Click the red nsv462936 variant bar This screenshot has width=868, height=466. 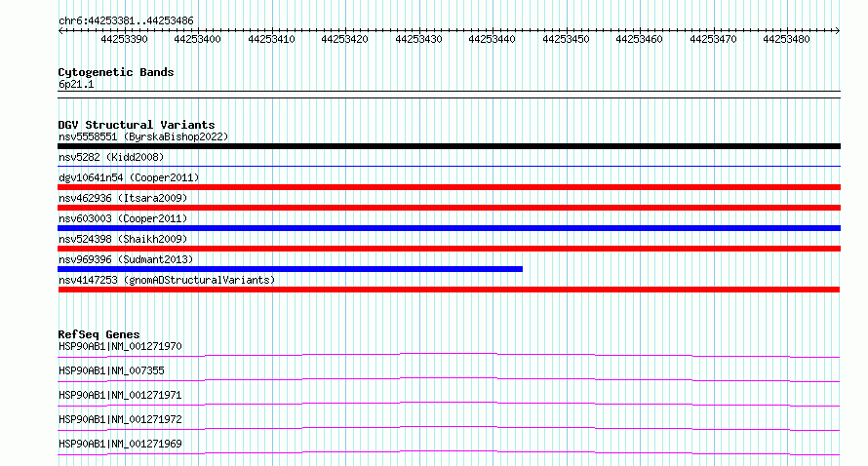coord(449,208)
